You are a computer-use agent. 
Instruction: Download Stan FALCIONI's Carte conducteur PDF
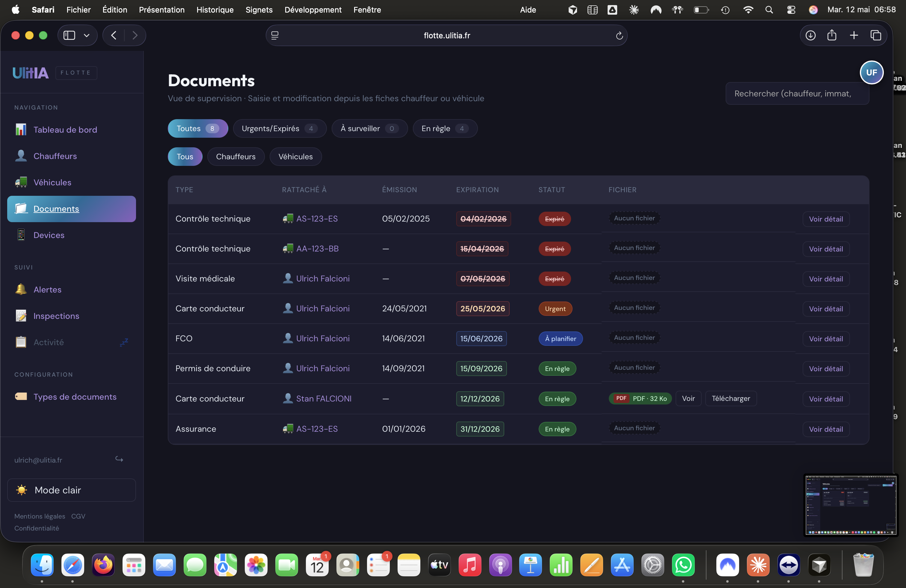tap(731, 398)
